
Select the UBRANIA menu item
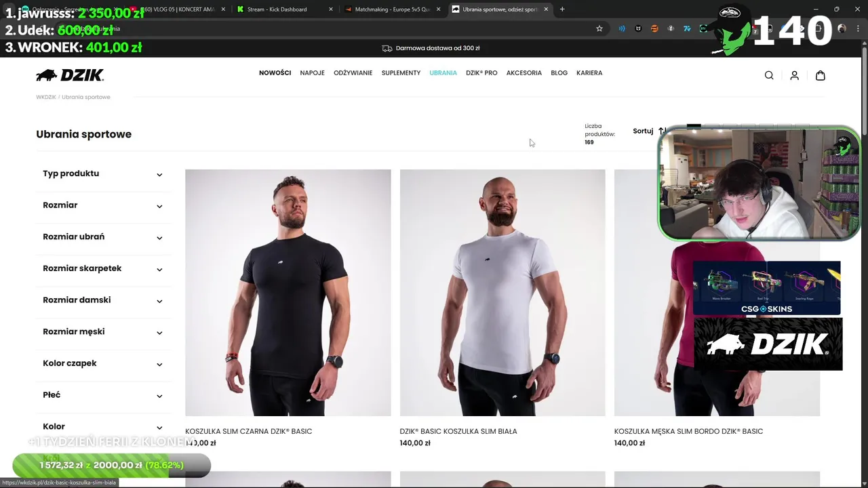click(x=443, y=73)
